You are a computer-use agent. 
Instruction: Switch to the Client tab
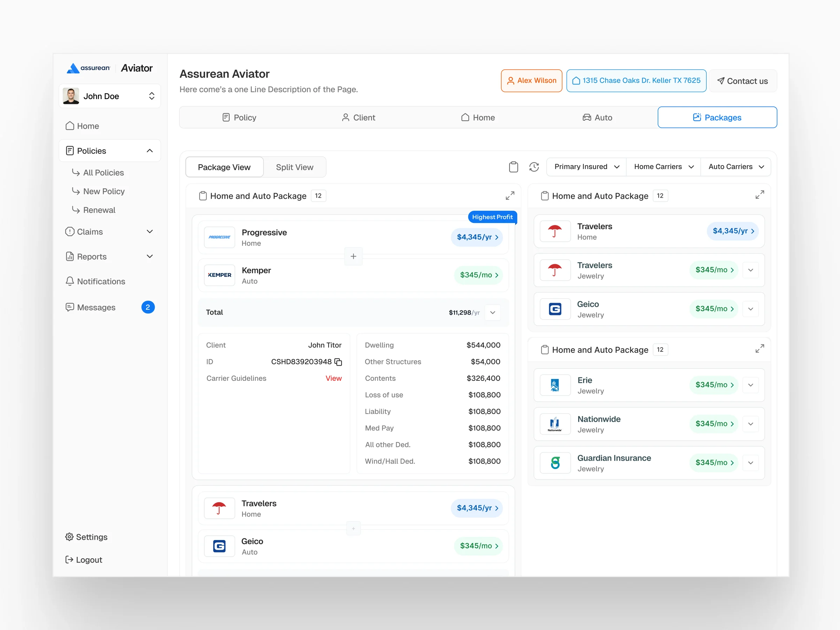pos(358,117)
